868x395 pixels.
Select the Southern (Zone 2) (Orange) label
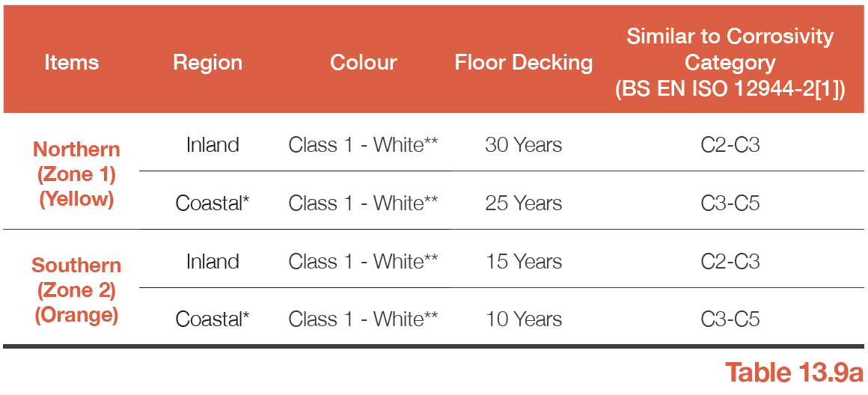coord(76,290)
